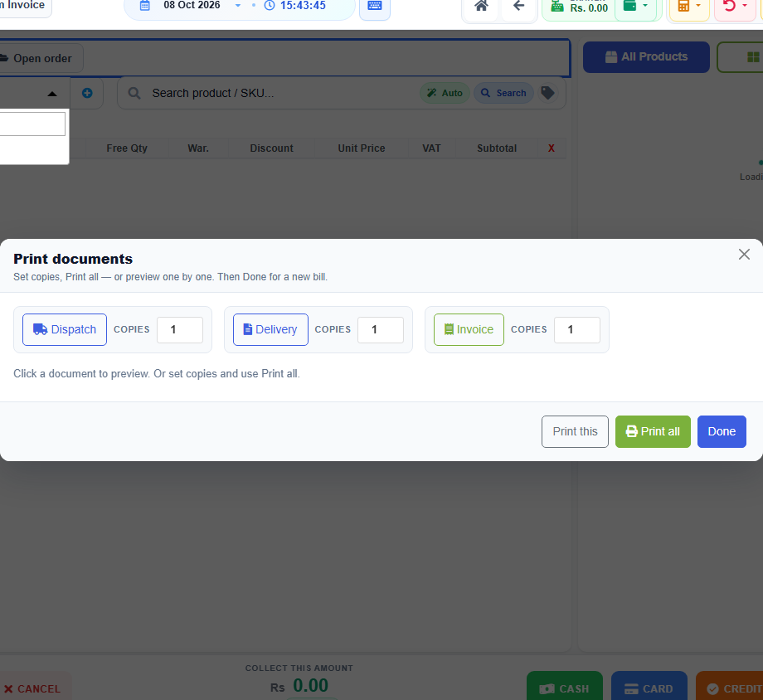Focus the Dispatch copies field
Viewport: 763px width, 700px height.
coord(180,329)
